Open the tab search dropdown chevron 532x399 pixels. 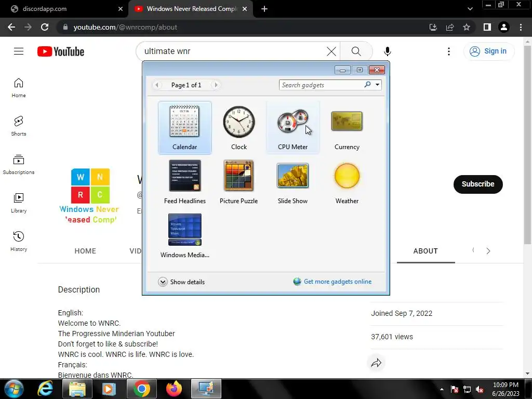470,9
